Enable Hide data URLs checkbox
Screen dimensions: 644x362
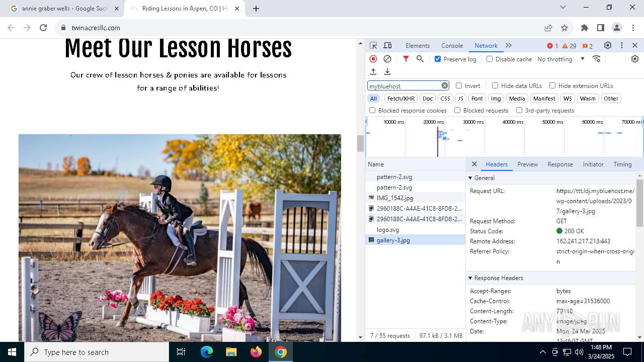[495, 85]
